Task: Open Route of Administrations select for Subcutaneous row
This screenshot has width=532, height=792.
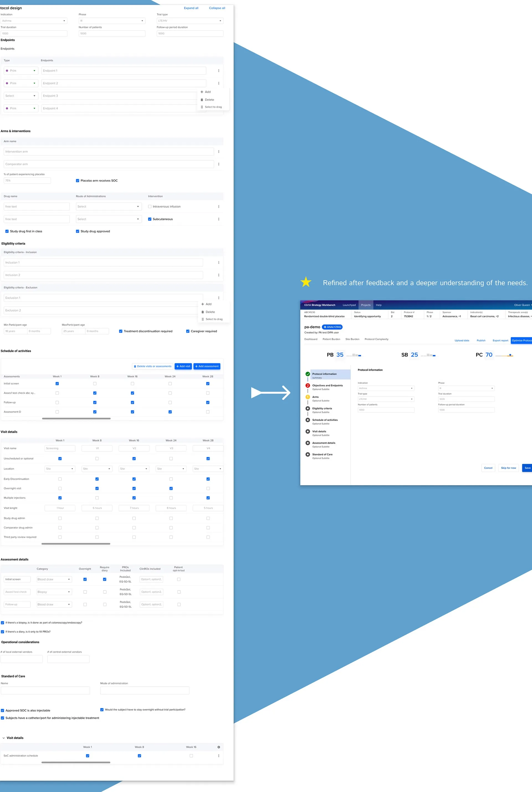Action: tap(109, 219)
